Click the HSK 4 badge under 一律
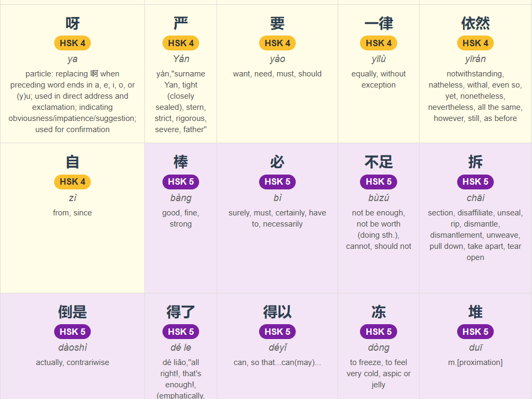 [x=379, y=43]
